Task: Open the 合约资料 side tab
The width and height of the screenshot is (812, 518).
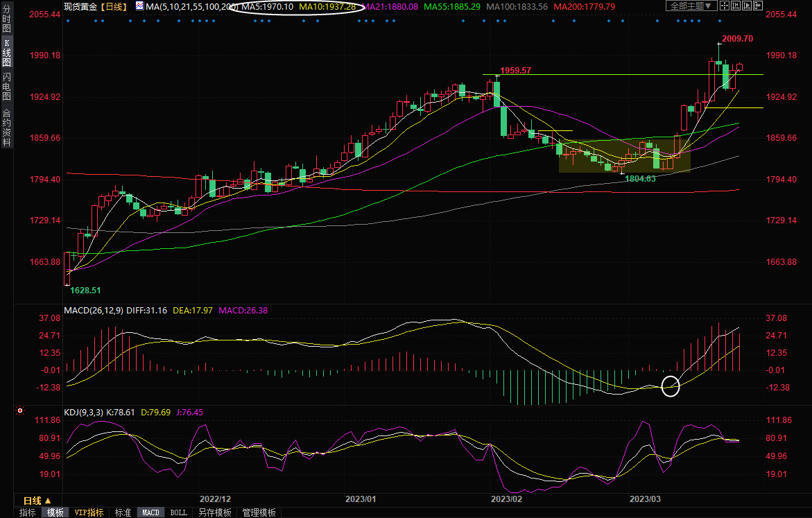Action: point(6,128)
